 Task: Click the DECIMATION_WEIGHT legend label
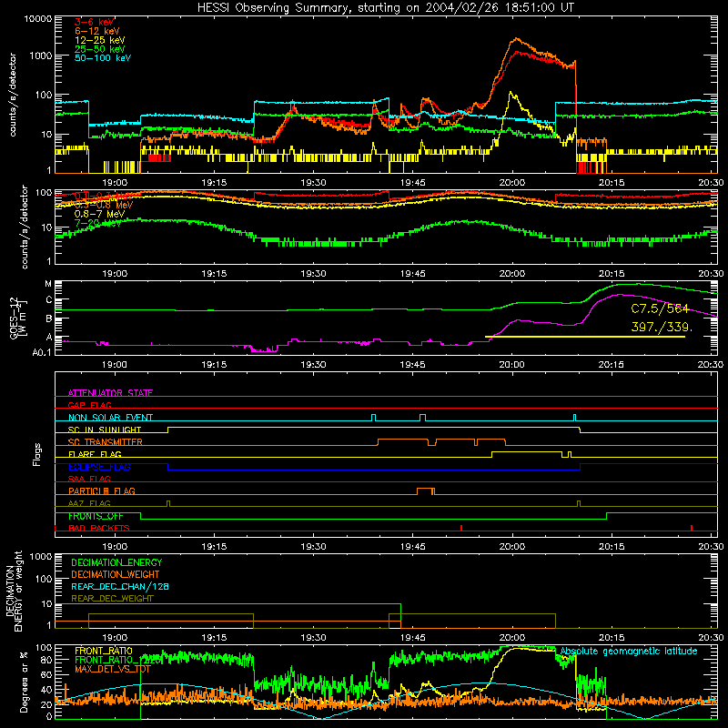point(116,574)
